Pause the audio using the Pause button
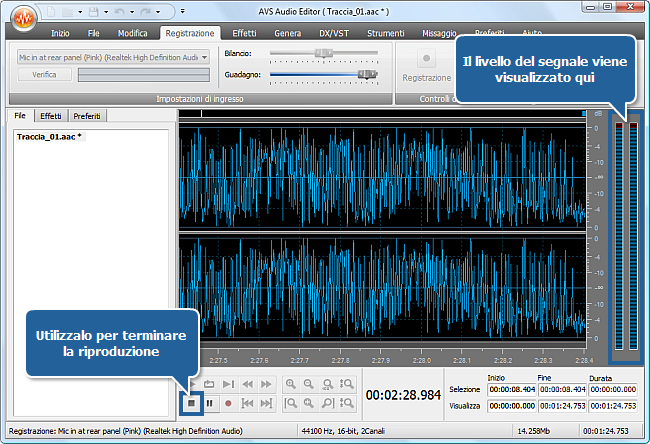This screenshot has height=444, width=650. click(209, 403)
